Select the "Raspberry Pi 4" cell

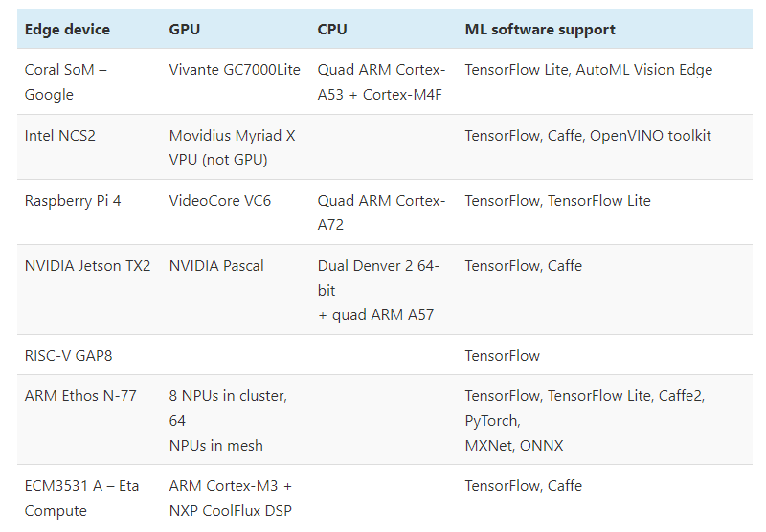(x=73, y=201)
